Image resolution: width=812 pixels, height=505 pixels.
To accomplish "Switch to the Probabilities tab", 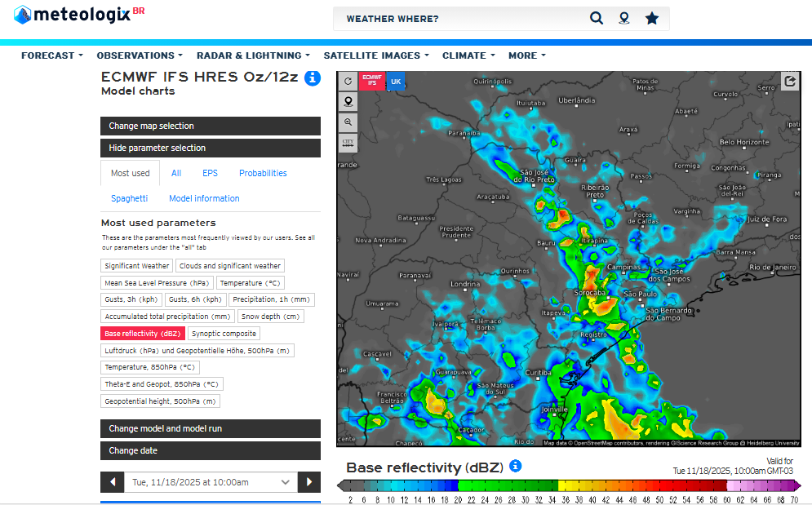I will tap(263, 173).
